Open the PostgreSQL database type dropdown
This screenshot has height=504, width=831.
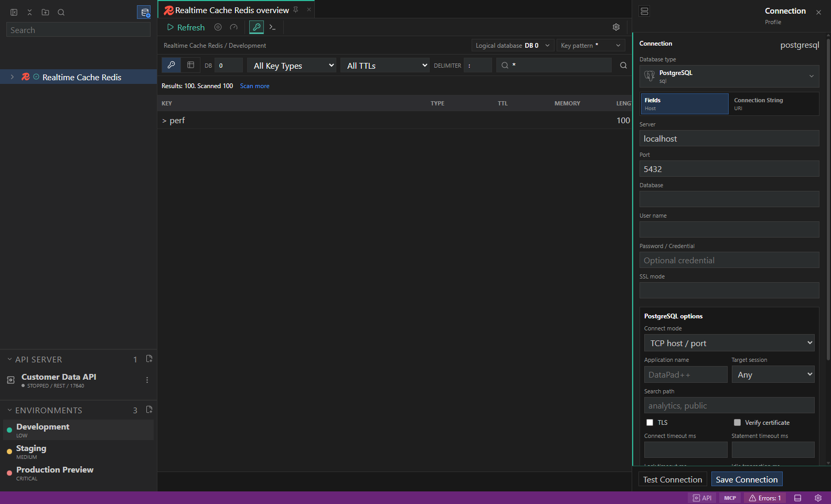[729, 77]
